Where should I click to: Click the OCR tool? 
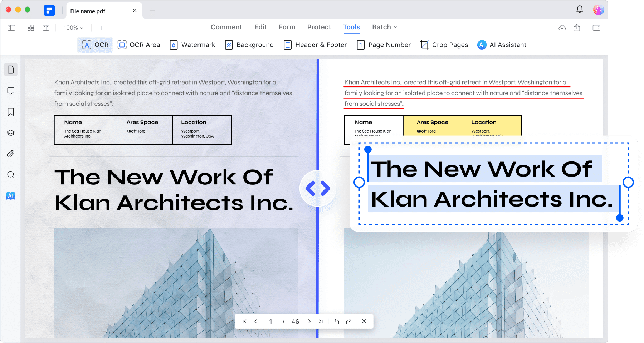[95, 45]
